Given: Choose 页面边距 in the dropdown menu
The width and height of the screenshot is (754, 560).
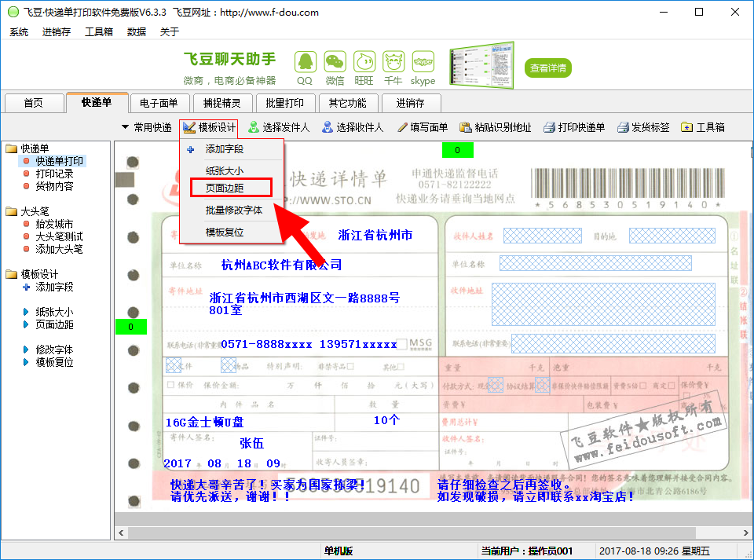Looking at the screenshot, I should [231, 188].
